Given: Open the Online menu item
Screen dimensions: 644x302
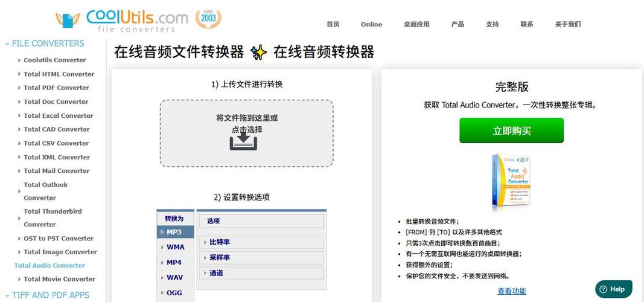Looking at the screenshot, I should [371, 24].
